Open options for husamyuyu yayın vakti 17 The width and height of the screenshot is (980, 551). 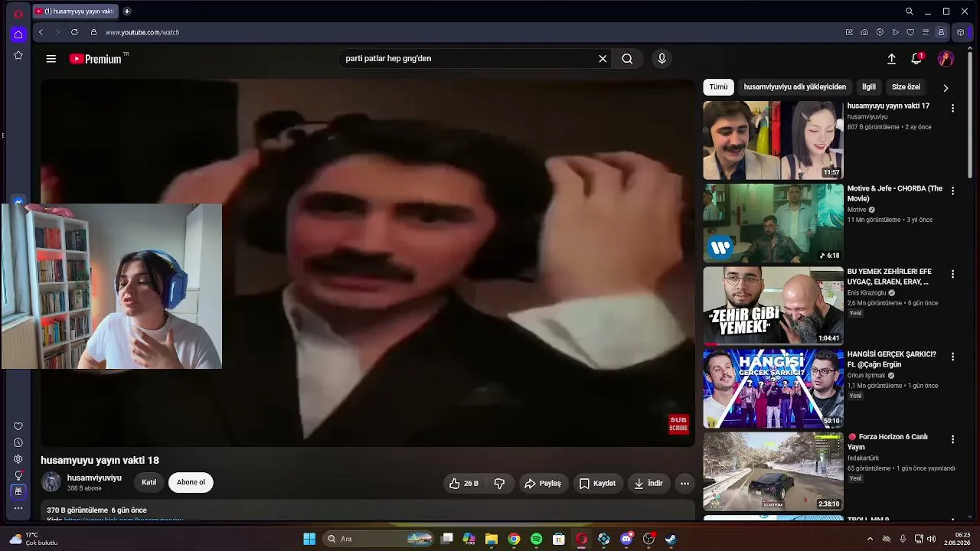point(952,109)
